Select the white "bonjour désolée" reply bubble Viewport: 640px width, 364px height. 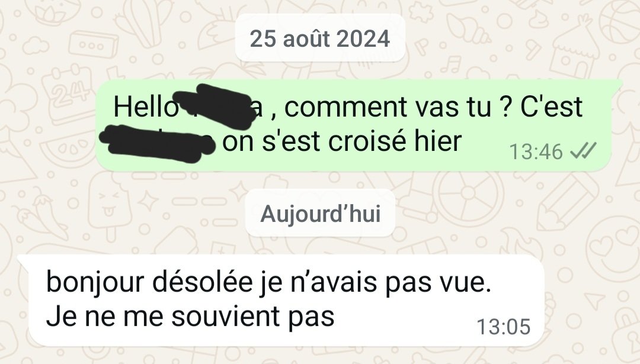tap(281, 300)
